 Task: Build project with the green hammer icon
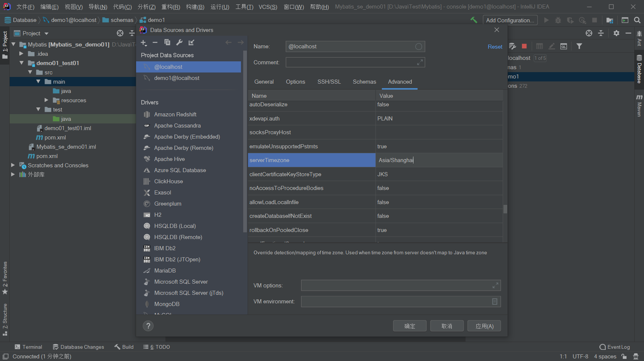click(474, 20)
